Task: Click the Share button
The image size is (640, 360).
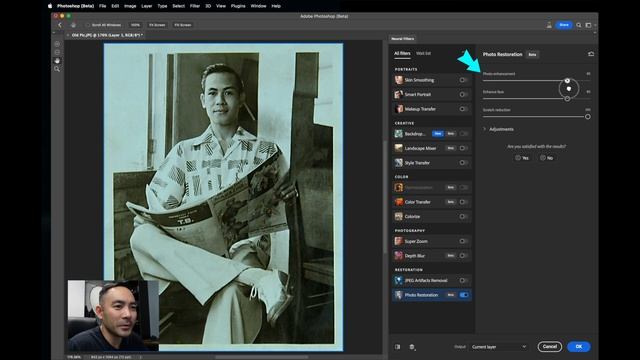Action: [x=564, y=25]
